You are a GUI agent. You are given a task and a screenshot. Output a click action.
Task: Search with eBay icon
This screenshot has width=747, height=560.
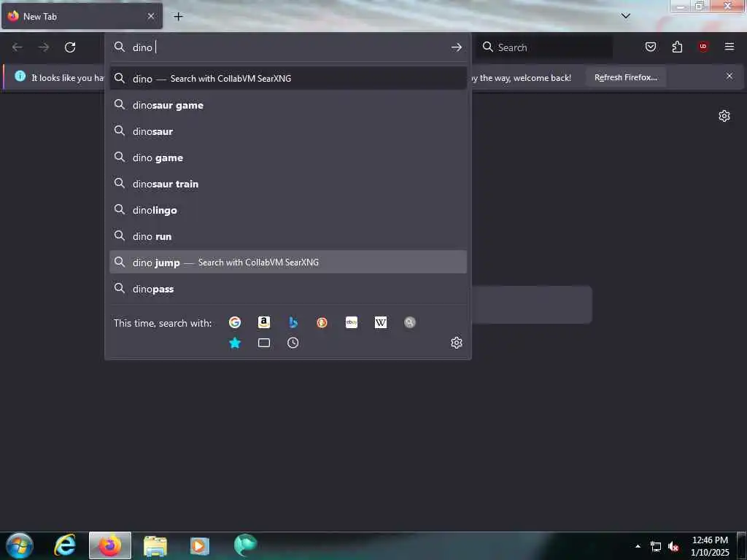coord(352,322)
